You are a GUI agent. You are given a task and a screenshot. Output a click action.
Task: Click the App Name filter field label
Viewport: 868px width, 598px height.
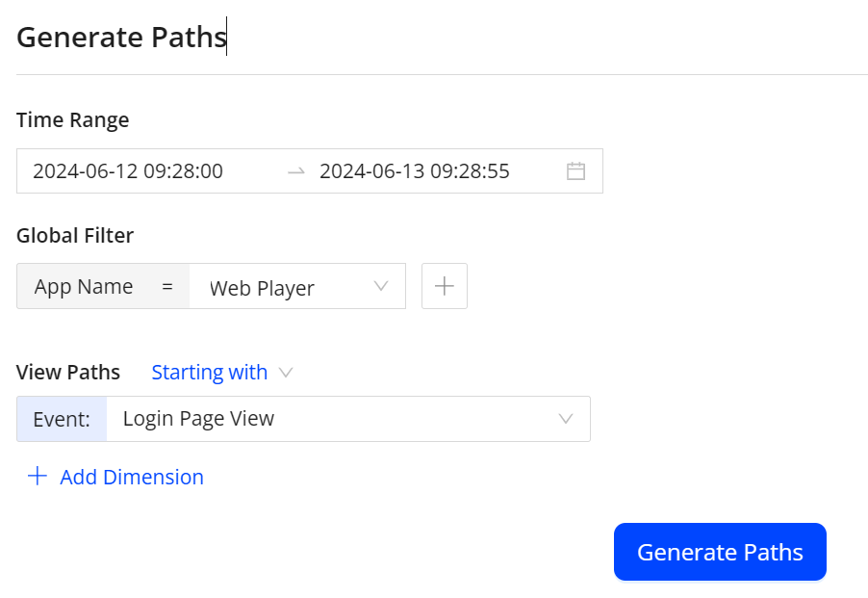click(84, 287)
